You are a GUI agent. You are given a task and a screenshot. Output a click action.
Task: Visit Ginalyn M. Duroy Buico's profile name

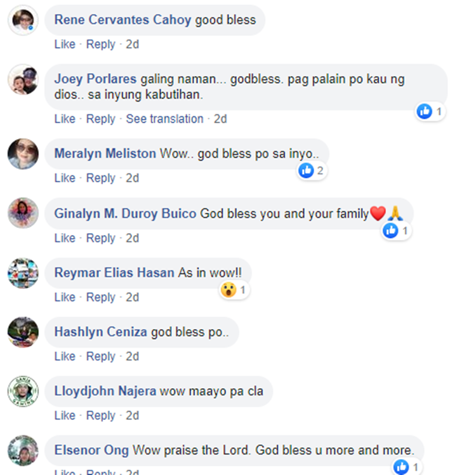pos(126,213)
